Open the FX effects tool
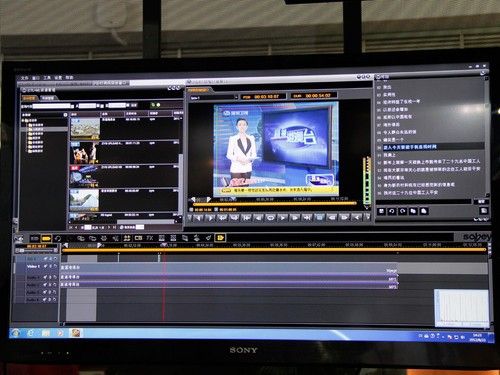 click(150, 238)
